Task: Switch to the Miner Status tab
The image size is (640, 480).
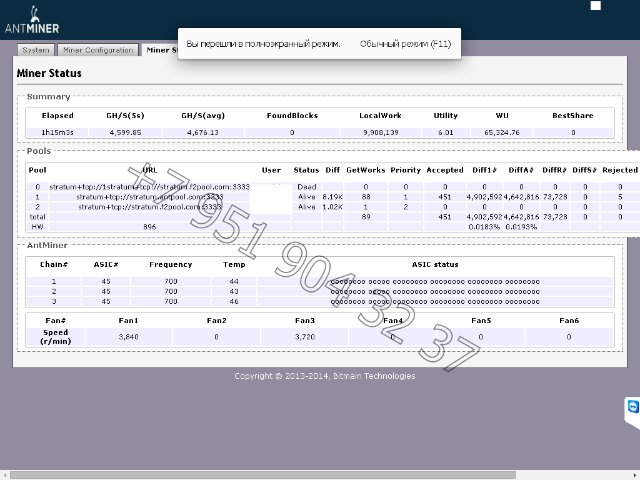Action: coord(160,50)
